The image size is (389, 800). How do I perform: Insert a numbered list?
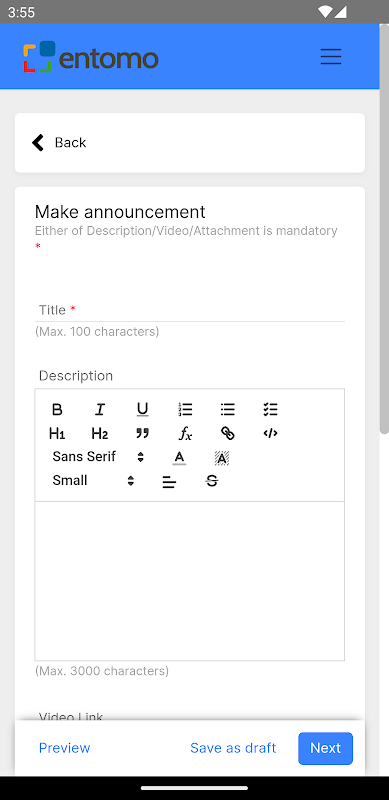(185, 409)
